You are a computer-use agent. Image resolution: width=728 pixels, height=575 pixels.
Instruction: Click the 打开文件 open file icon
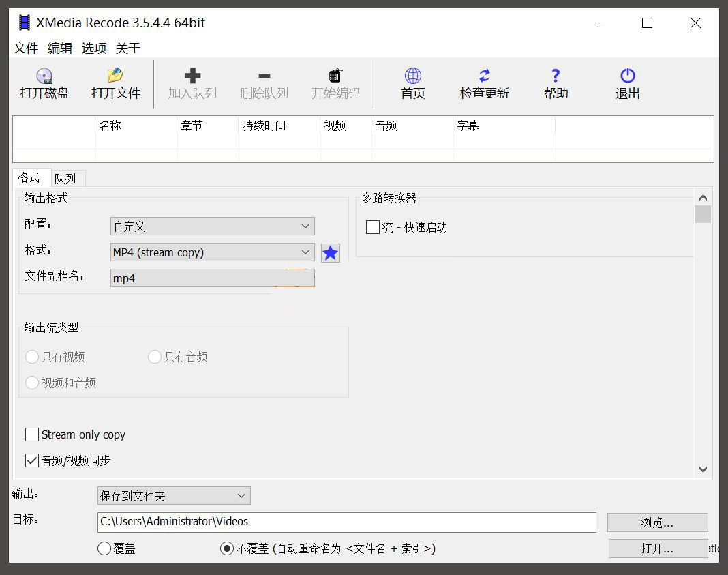coord(115,83)
